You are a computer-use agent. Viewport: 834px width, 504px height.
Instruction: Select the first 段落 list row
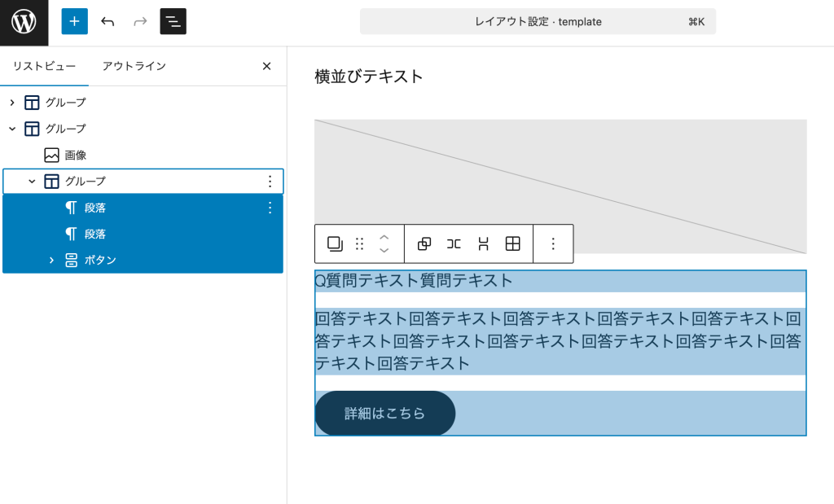143,208
